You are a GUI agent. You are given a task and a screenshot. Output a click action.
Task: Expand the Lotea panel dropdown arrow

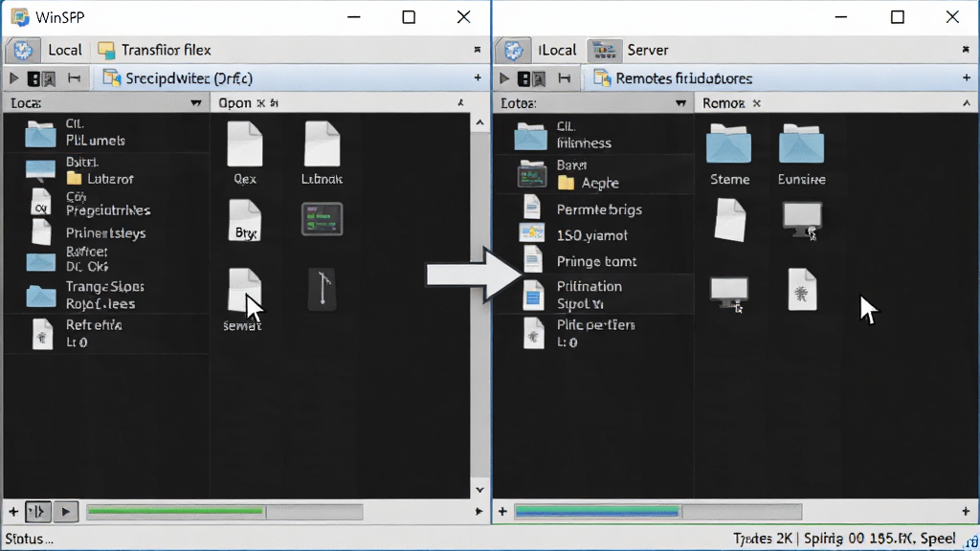[x=680, y=103]
